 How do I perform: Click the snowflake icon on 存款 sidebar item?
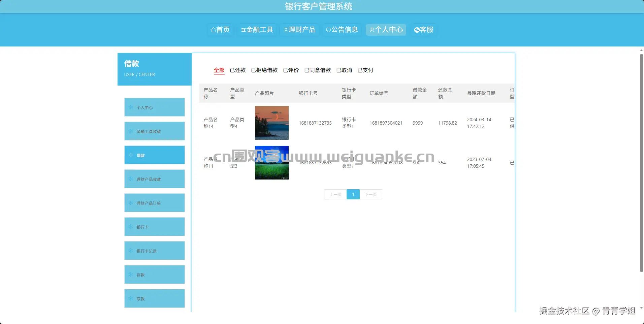pos(131,274)
